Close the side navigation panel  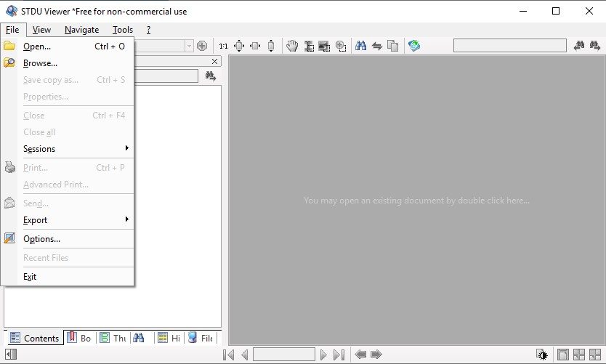click(215, 62)
